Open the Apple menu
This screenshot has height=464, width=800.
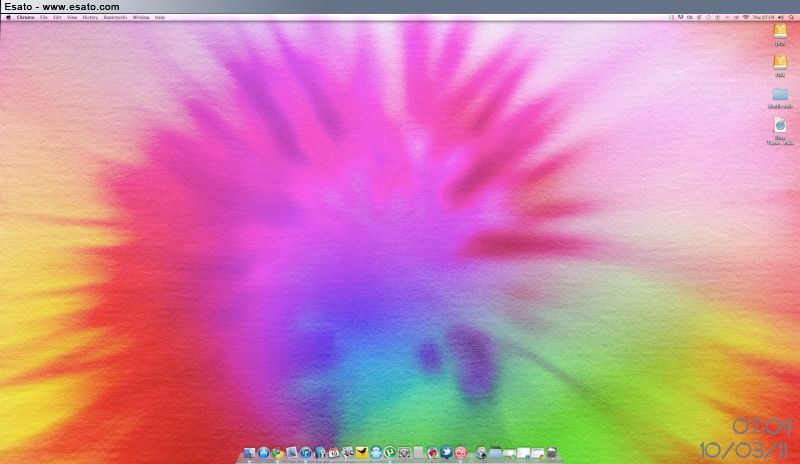[8, 18]
